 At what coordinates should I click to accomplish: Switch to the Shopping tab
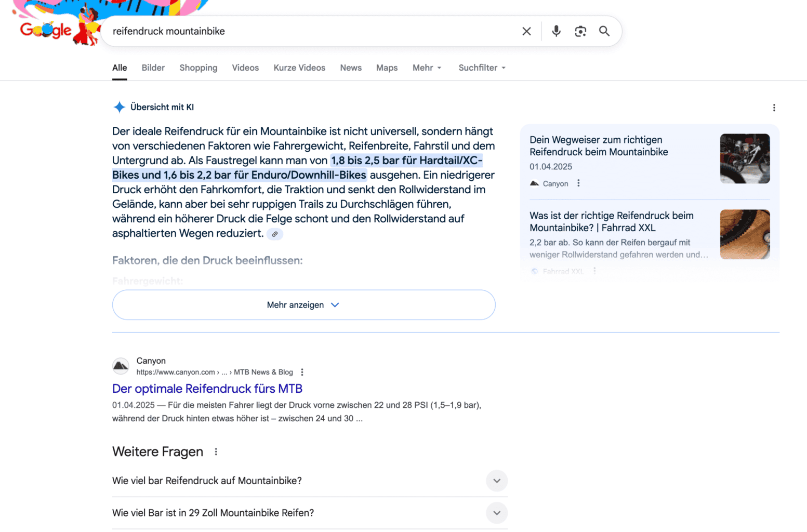pos(199,68)
